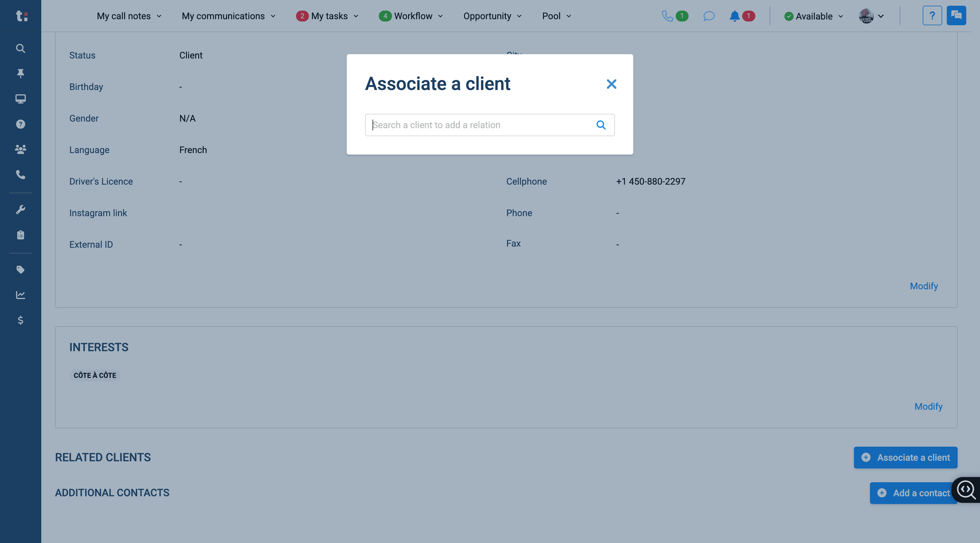980x543 pixels.
Task: Open the chat panel blue button in header
Action: pos(956,15)
